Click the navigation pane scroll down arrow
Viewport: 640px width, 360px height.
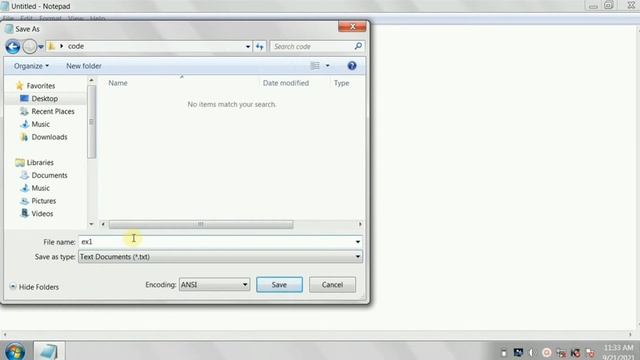click(91, 224)
